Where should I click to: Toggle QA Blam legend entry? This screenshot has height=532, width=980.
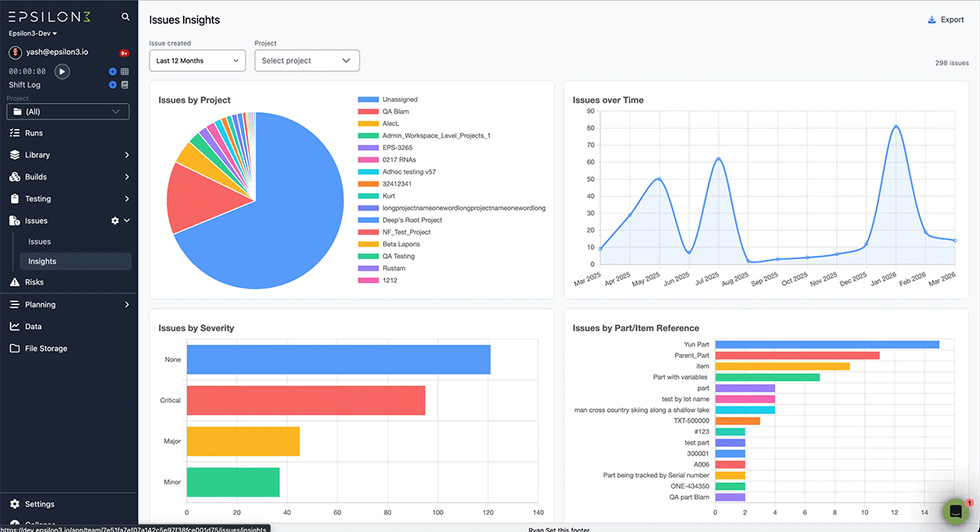[384, 112]
